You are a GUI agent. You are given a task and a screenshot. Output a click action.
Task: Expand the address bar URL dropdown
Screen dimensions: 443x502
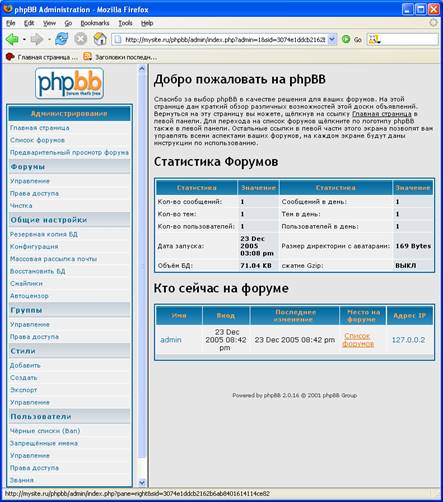point(332,39)
